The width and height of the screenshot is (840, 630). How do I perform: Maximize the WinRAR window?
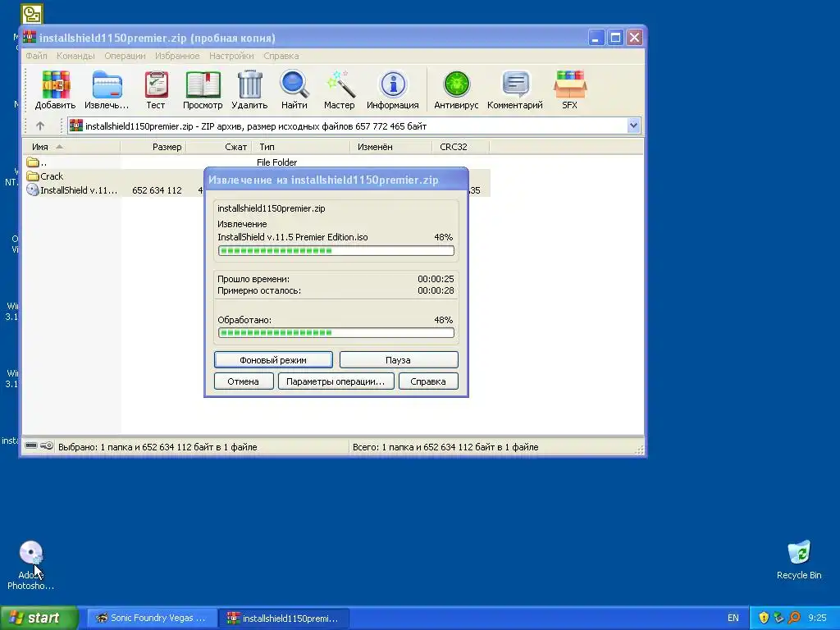[x=615, y=38]
